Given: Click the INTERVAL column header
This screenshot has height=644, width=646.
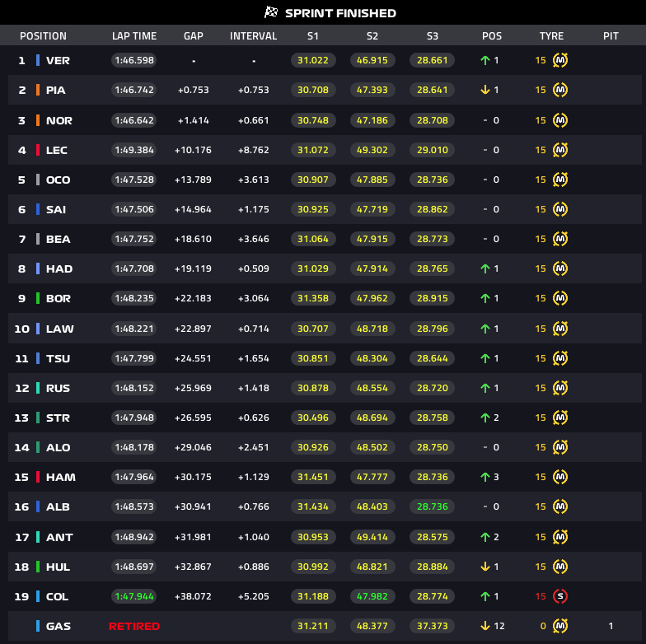Looking at the screenshot, I should click(x=254, y=36).
